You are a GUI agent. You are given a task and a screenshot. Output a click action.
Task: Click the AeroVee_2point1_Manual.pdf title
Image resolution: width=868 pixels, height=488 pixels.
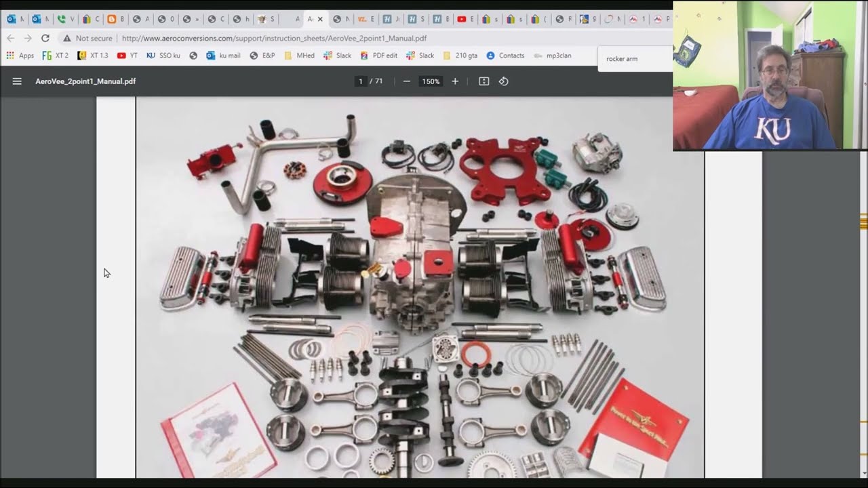[x=85, y=81]
